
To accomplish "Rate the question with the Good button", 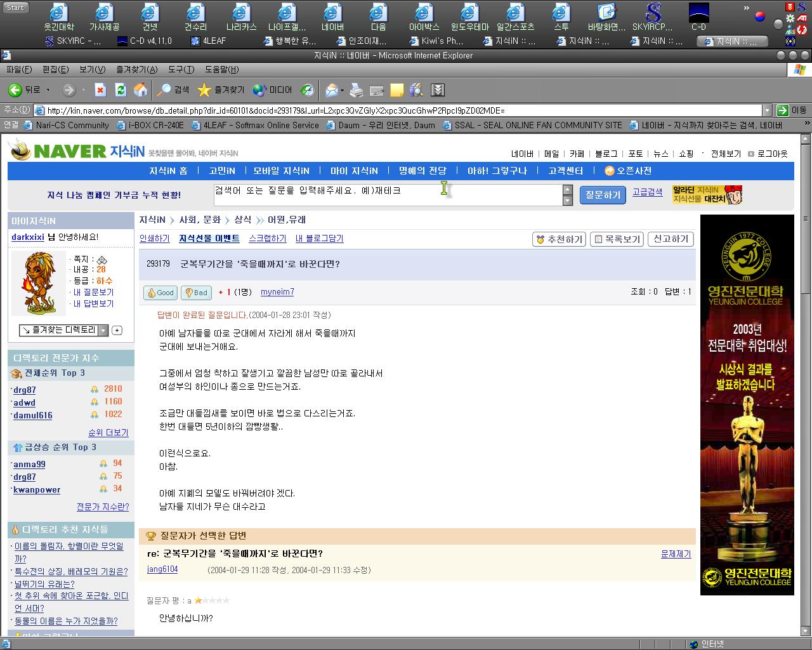I will (x=160, y=293).
